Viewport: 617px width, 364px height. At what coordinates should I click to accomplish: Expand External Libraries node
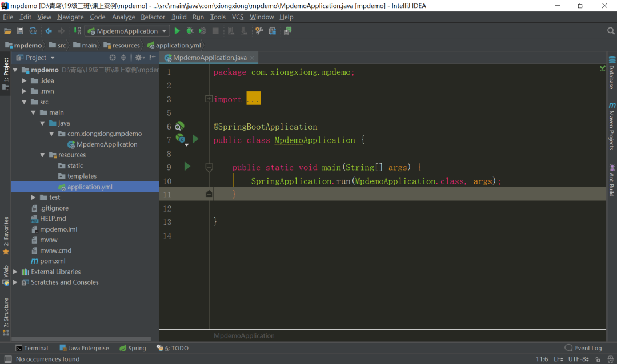pos(15,272)
